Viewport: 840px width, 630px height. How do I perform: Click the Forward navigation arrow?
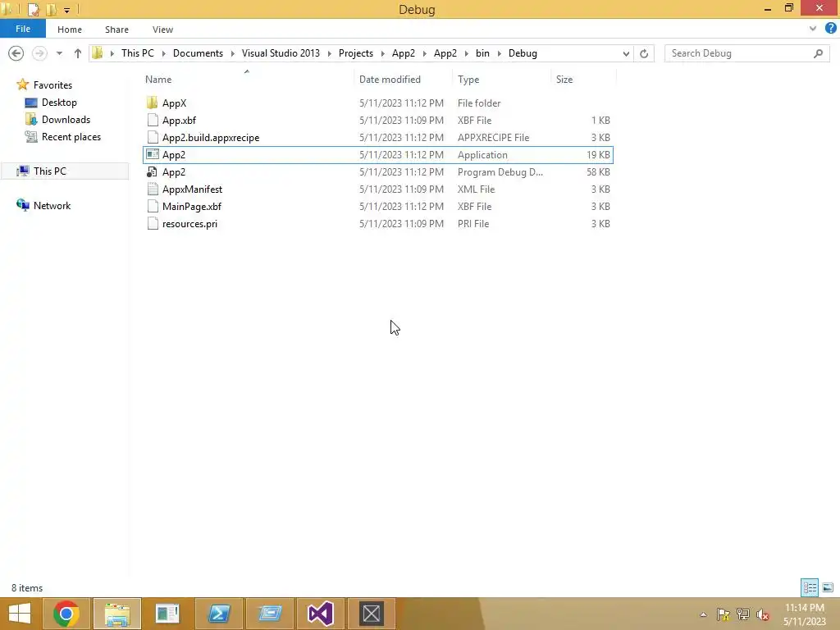39,53
